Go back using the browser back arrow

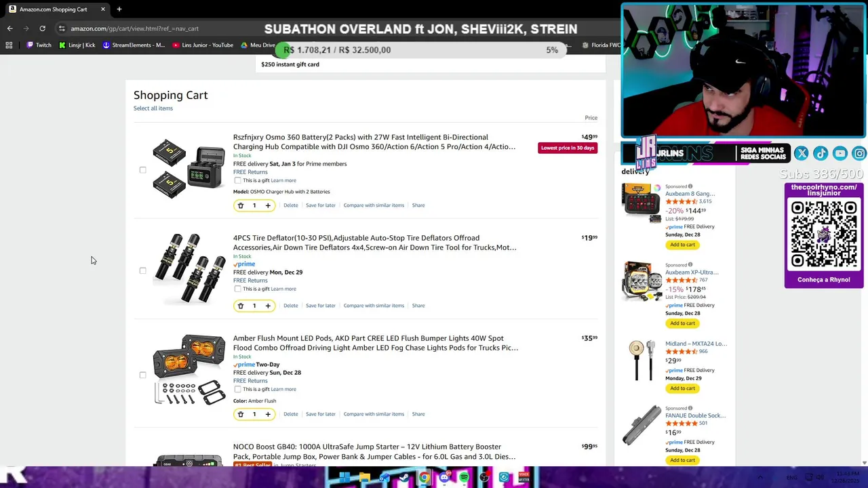pos(9,28)
